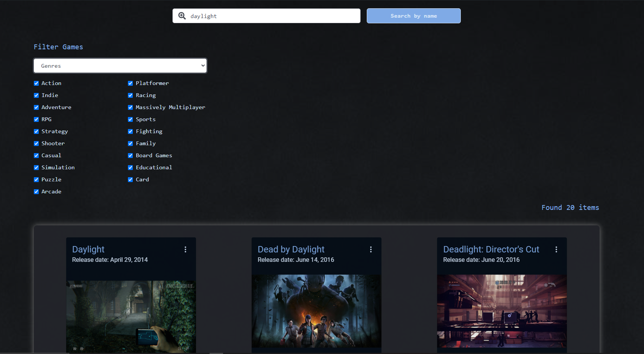Open the Dead by Daylight title

(291, 249)
